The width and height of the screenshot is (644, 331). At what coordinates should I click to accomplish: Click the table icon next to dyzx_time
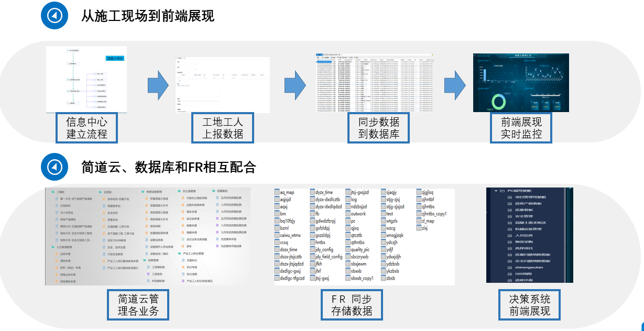[311, 193]
